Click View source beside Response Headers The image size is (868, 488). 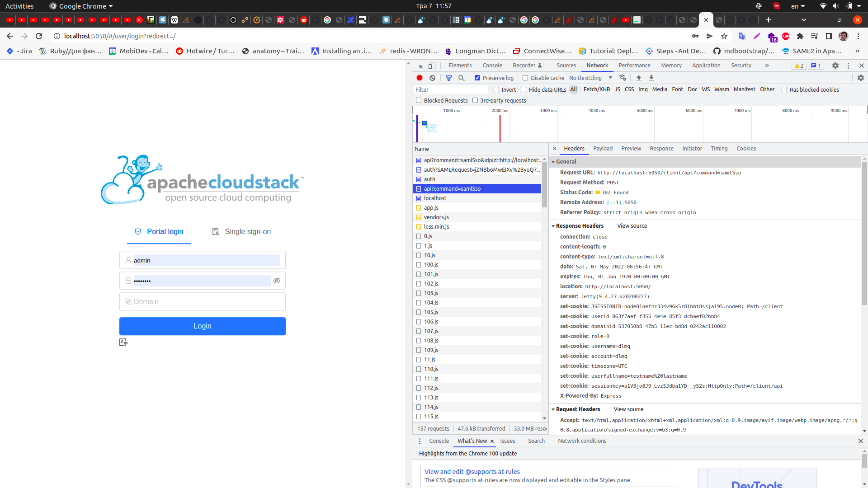632,225
